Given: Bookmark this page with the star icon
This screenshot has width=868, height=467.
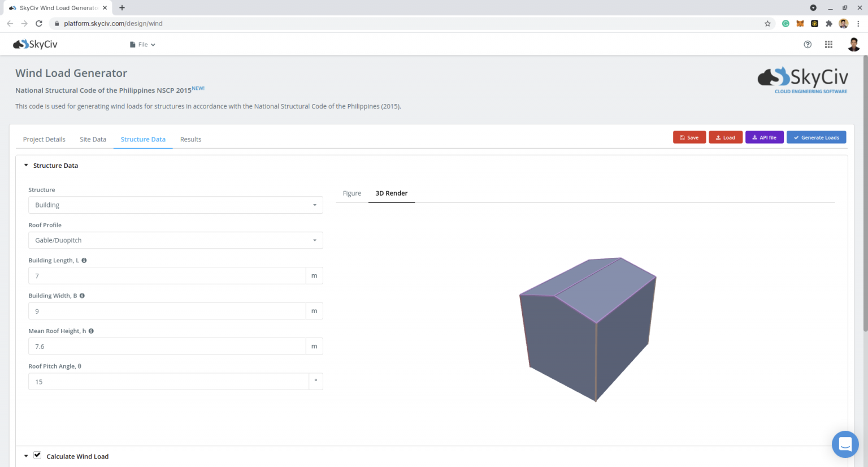Looking at the screenshot, I should (x=767, y=24).
